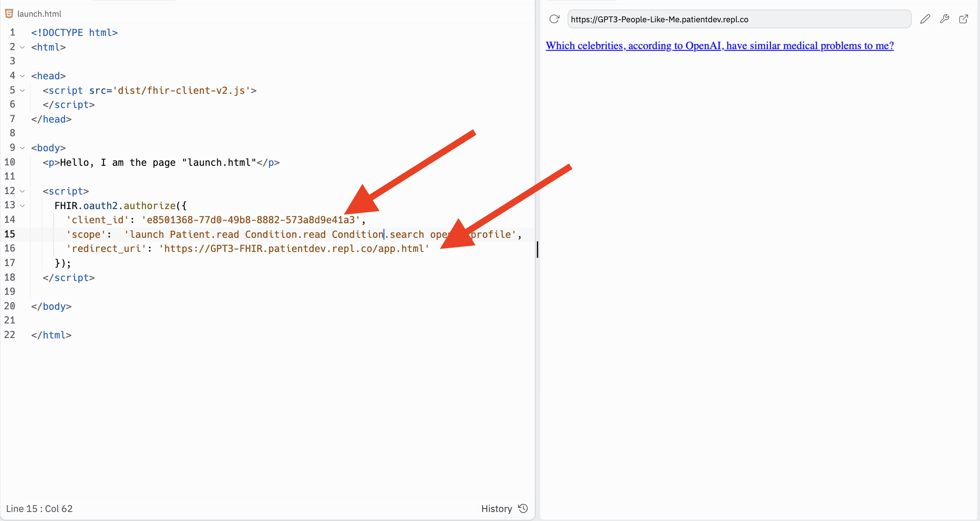
Task: Click the refresh preview icon
Action: tap(554, 19)
